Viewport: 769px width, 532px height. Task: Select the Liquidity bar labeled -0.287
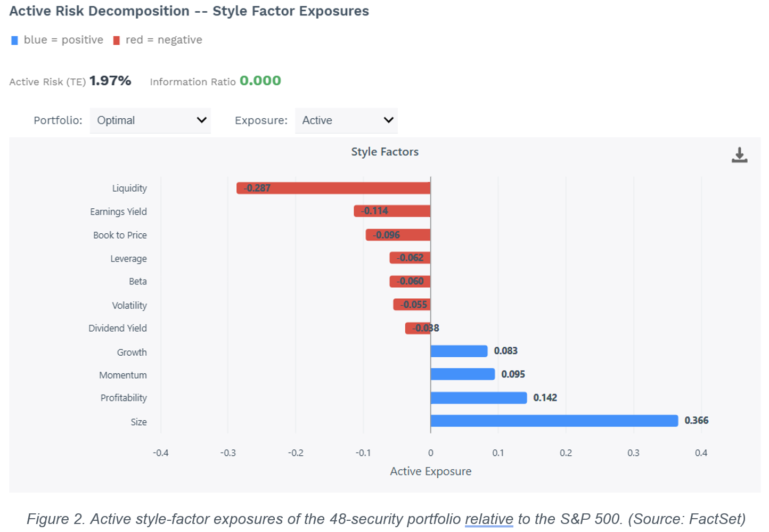[x=333, y=188]
